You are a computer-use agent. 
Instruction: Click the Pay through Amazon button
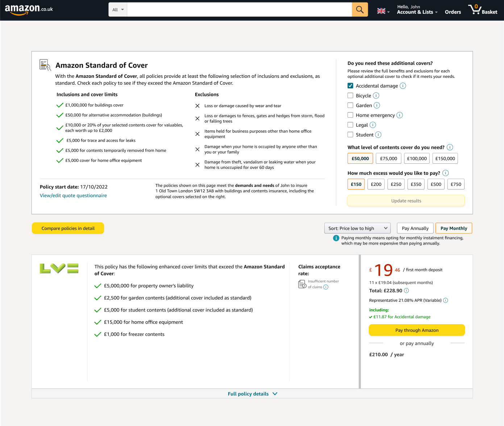click(416, 330)
